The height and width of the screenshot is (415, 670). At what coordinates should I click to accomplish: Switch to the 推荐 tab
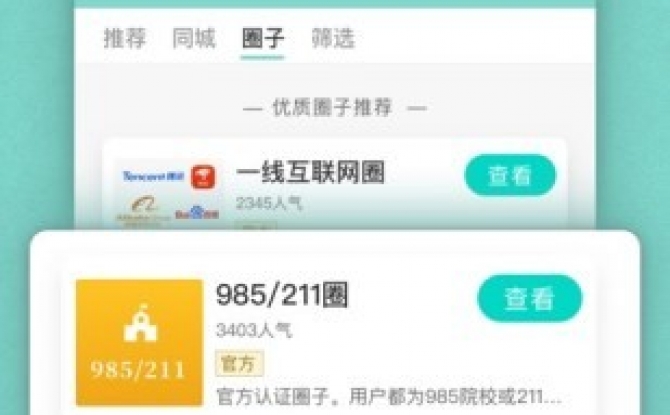125,38
